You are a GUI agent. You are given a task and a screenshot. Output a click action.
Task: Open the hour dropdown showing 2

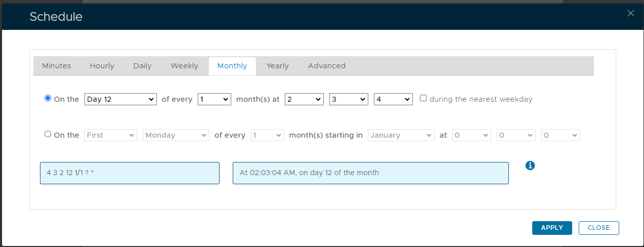click(x=304, y=99)
